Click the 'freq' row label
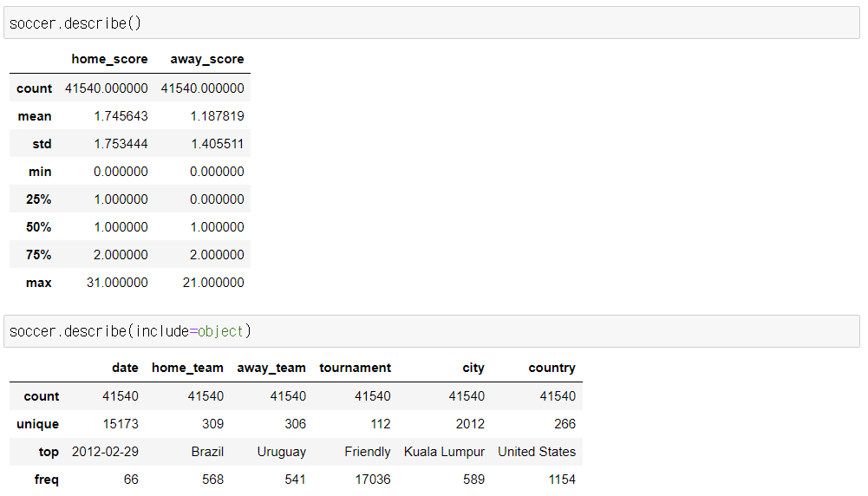The width and height of the screenshot is (868, 496). click(47, 480)
